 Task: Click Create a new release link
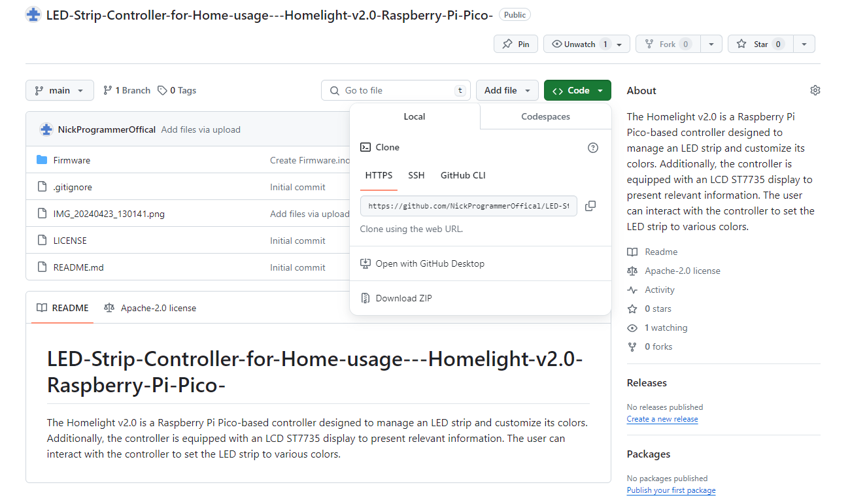(x=662, y=419)
